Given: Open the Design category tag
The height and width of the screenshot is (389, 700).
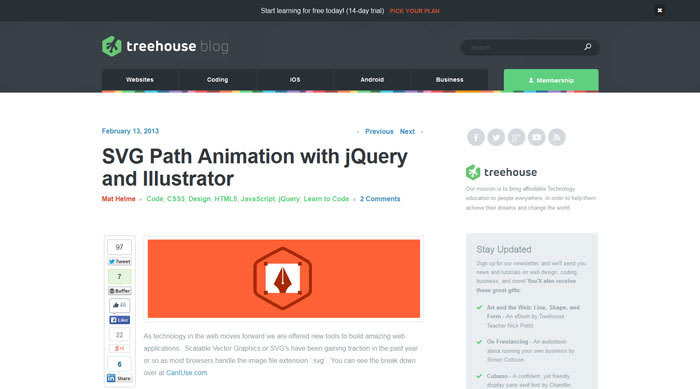Looking at the screenshot, I should [x=200, y=199].
